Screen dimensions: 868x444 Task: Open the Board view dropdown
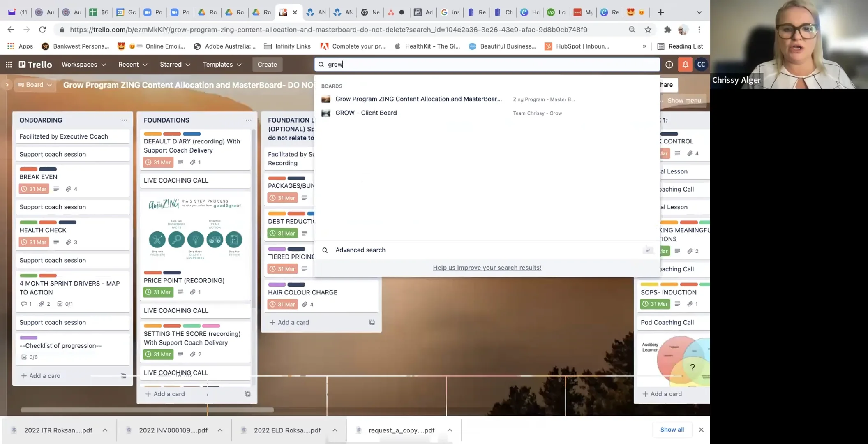coord(35,85)
